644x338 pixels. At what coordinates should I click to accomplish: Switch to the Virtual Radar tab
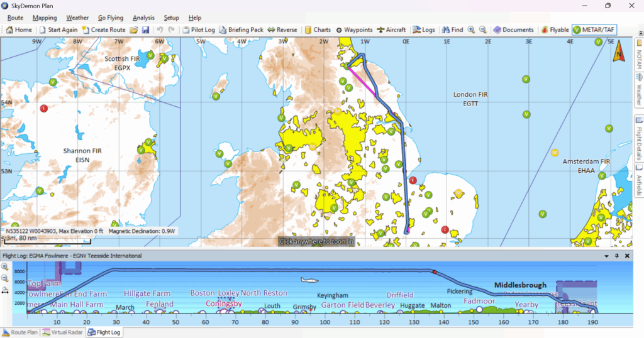(62, 332)
